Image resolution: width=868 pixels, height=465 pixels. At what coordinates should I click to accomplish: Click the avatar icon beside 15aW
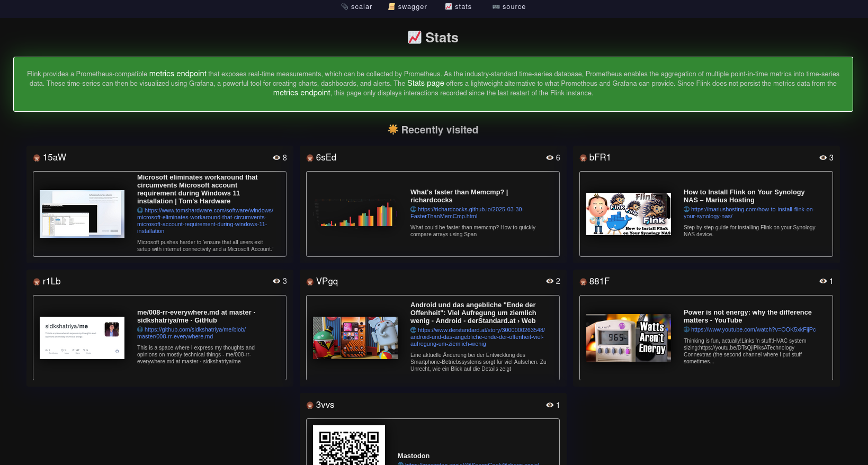tap(37, 158)
